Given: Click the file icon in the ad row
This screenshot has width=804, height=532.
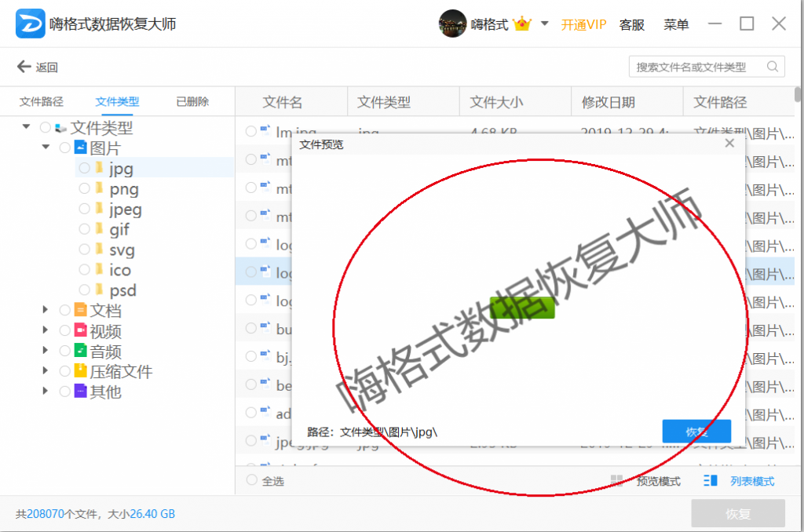Looking at the screenshot, I should (x=265, y=411).
